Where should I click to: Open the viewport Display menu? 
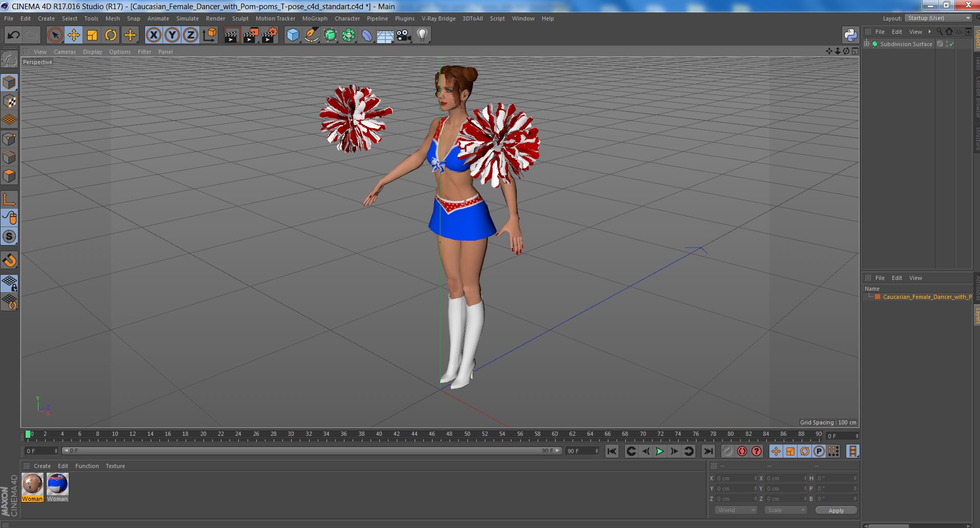92,52
